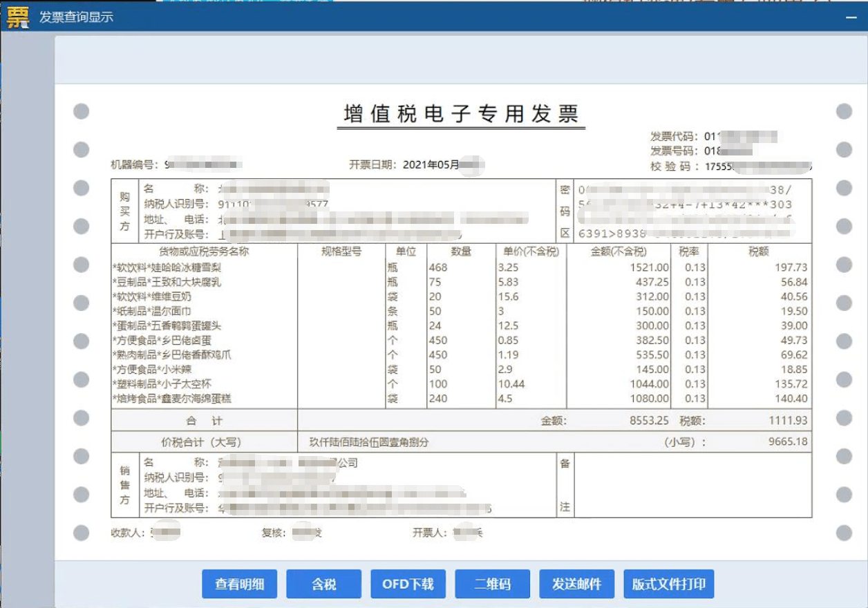Select item *塑料制品*小子太空杯
The height and width of the screenshot is (608, 868).
[162, 383]
